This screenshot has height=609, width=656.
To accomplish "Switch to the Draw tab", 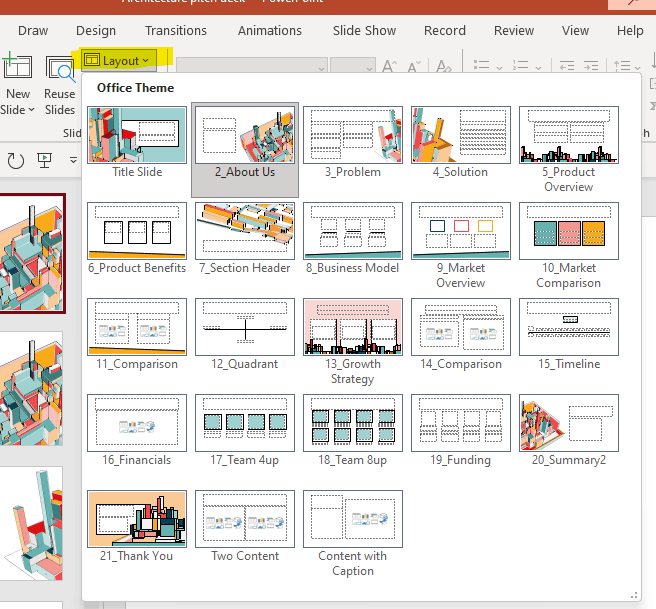I will click(33, 31).
